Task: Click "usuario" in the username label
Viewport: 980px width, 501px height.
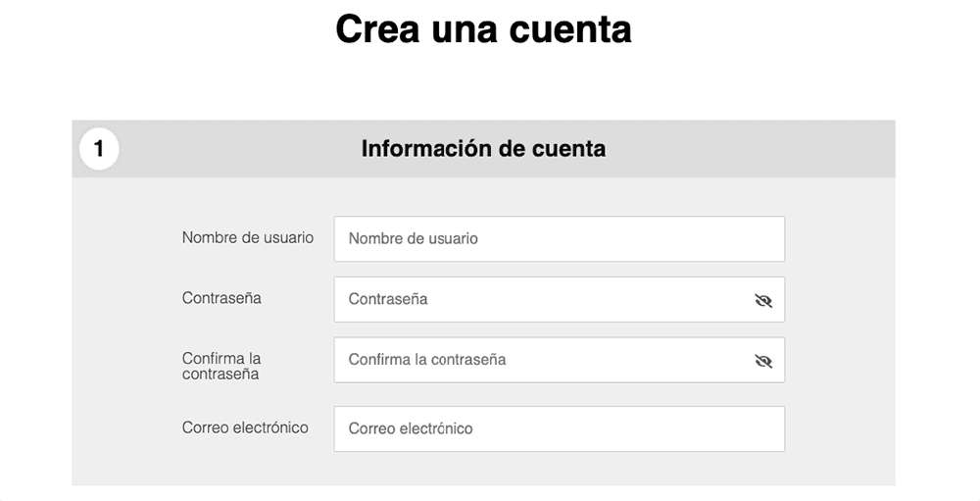Action: (289, 237)
